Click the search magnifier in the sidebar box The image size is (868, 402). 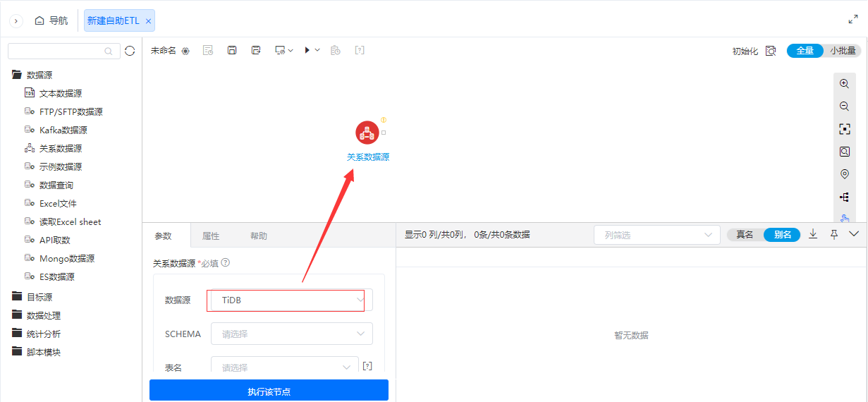[x=108, y=51]
